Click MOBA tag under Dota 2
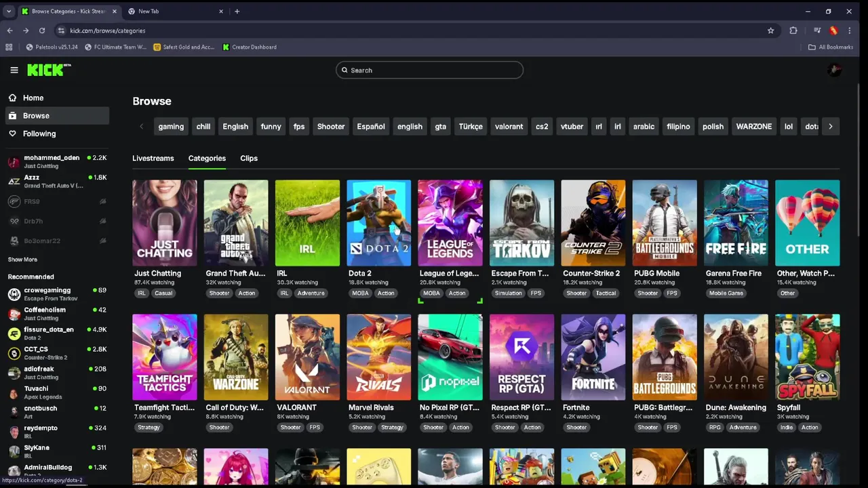Image resolution: width=868 pixels, height=488 pixels. point(360,293)
